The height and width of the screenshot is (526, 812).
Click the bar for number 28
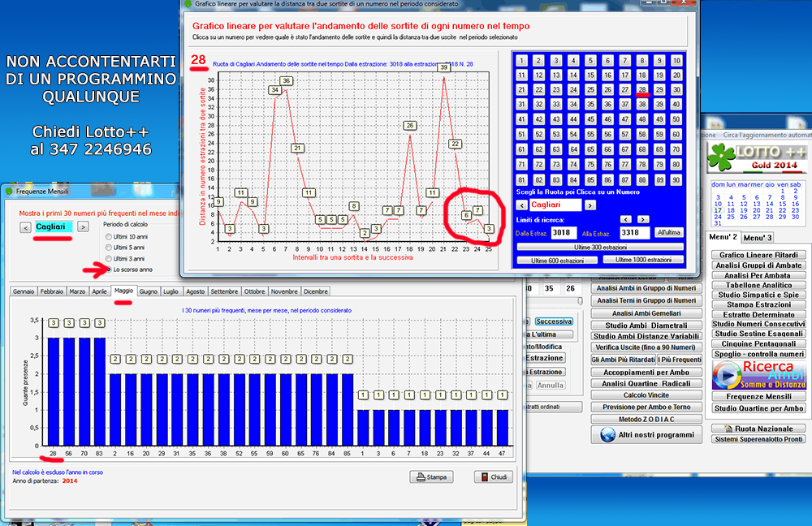[54, 391]
